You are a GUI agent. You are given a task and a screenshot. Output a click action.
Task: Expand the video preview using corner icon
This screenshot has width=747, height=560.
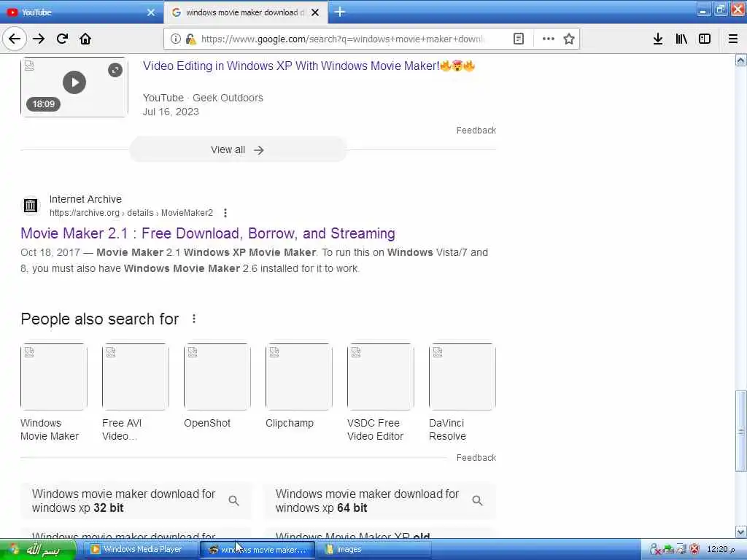click(115, 71)
